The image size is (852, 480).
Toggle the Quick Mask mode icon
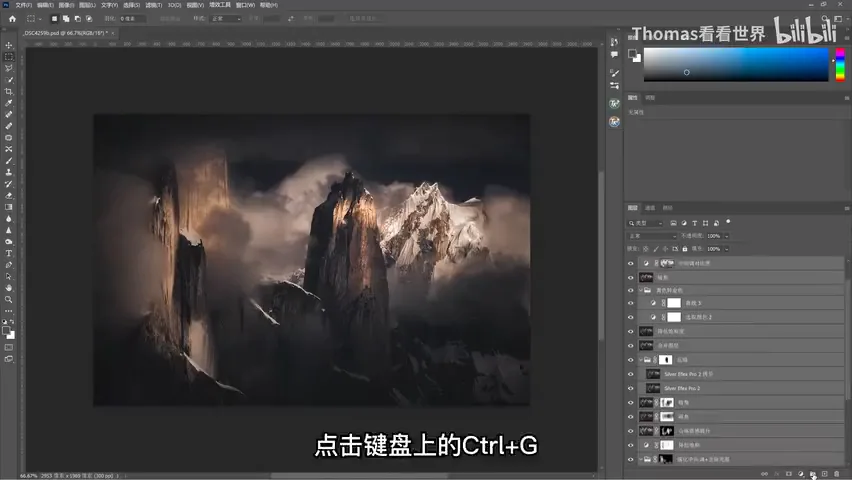(9, 347)
